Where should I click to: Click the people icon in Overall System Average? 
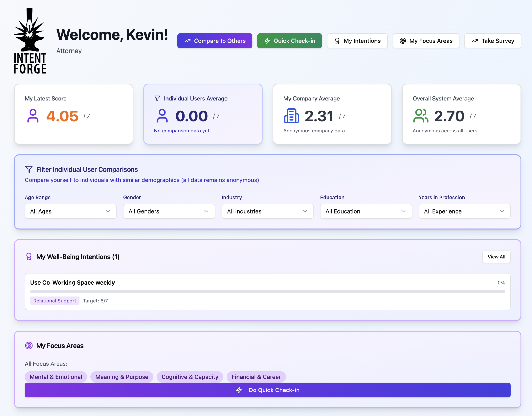click(420, 116)
